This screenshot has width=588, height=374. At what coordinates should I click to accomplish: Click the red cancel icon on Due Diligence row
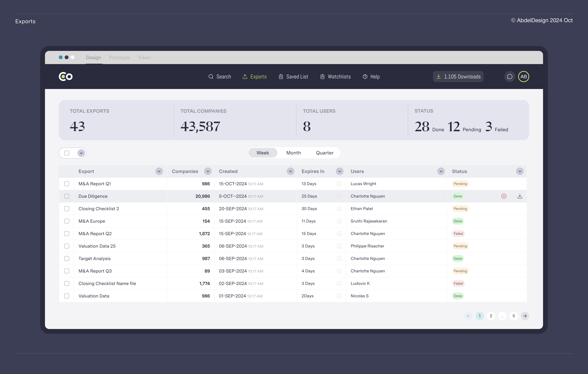[x=504, y=196]
